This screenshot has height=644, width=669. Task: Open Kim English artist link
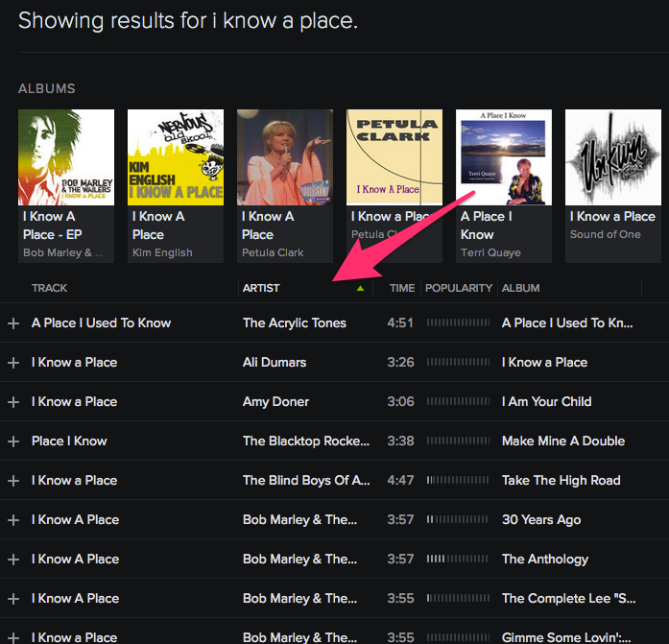point(162,253)
